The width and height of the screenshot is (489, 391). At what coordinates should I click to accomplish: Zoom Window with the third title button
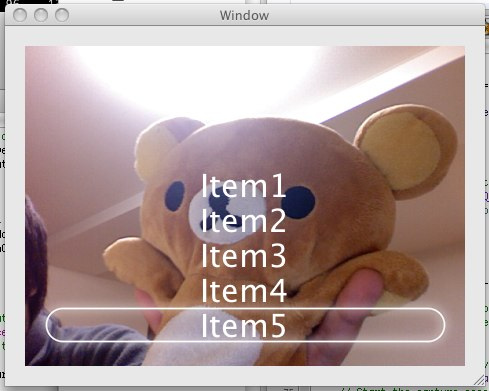tap(62, 15)
